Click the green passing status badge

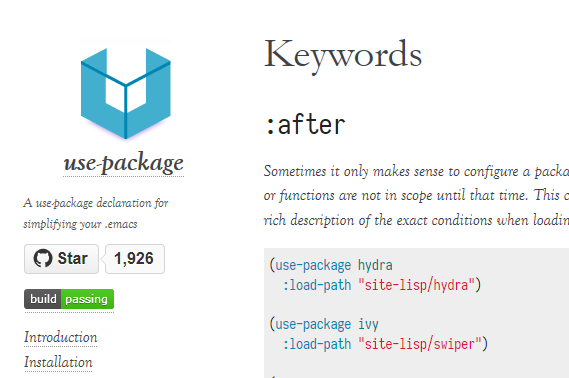(87, 299)
